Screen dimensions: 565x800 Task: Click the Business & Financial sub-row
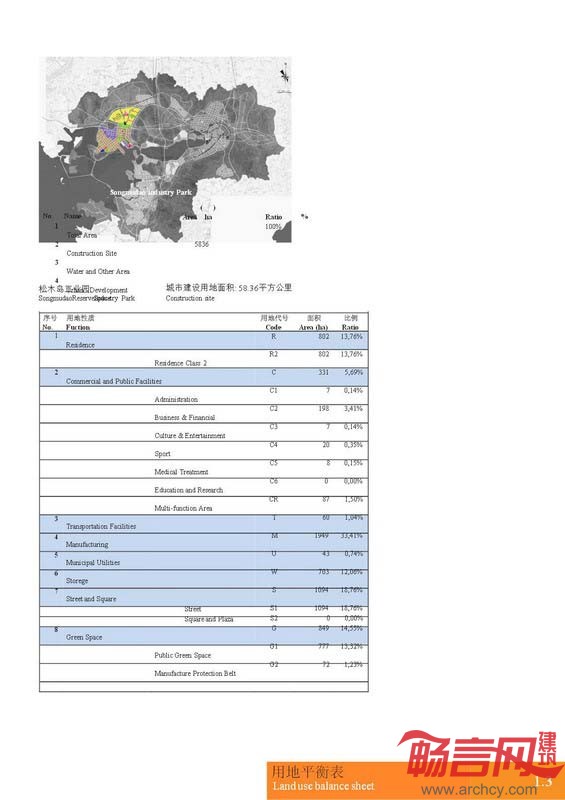coord(204,414)
